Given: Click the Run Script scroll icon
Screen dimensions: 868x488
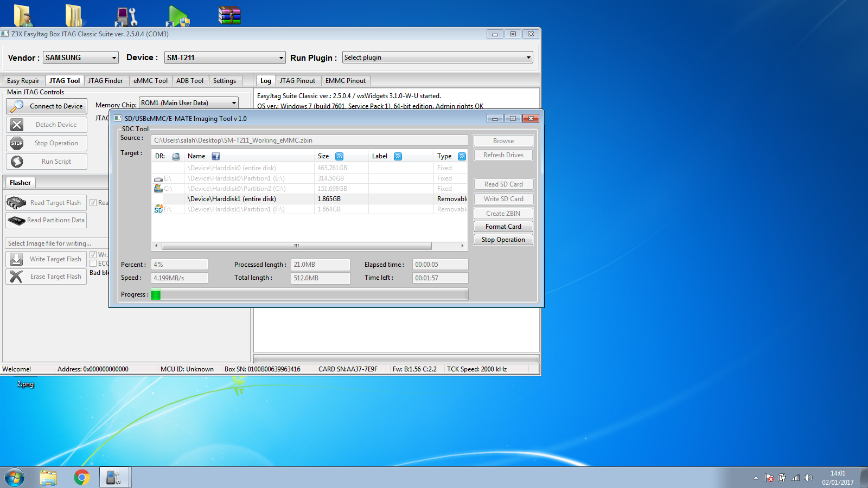Looking at the screenshot, I should (x=17, y=162).
